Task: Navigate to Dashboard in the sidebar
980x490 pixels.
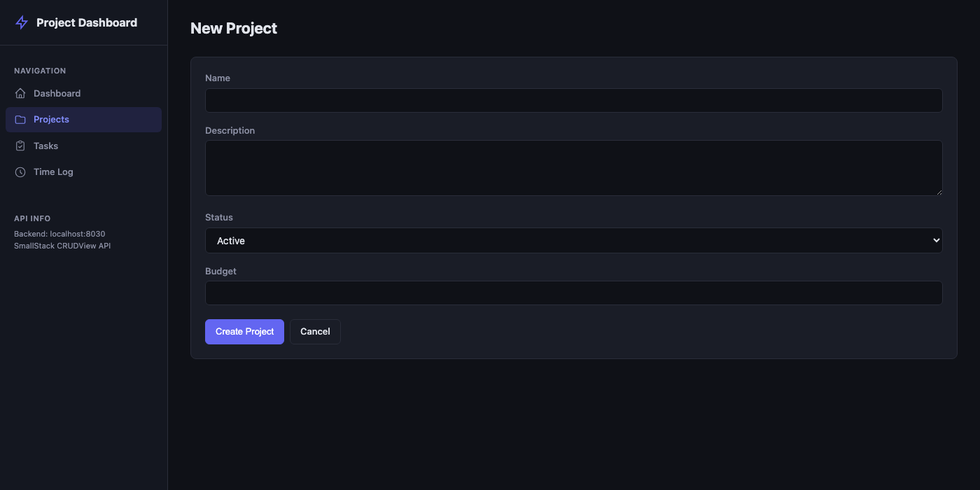Action: (x=57, y=93)
